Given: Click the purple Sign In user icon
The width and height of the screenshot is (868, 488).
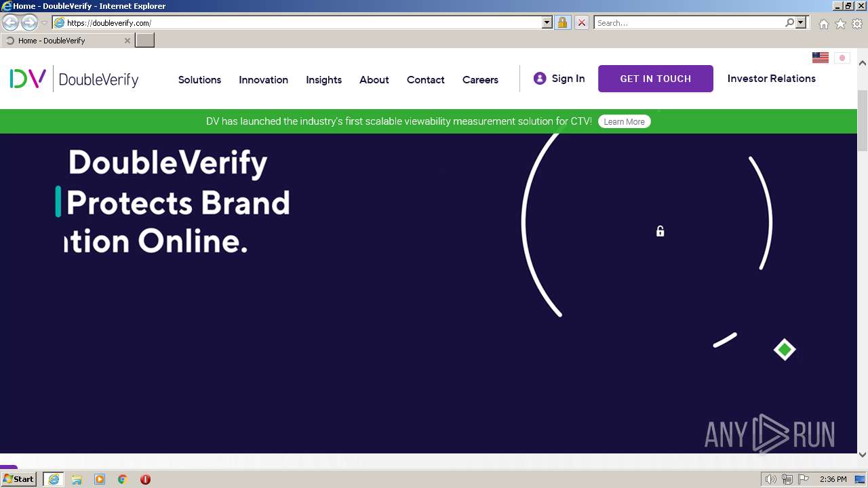Looking at the screenshot, I should click(540, 79).
